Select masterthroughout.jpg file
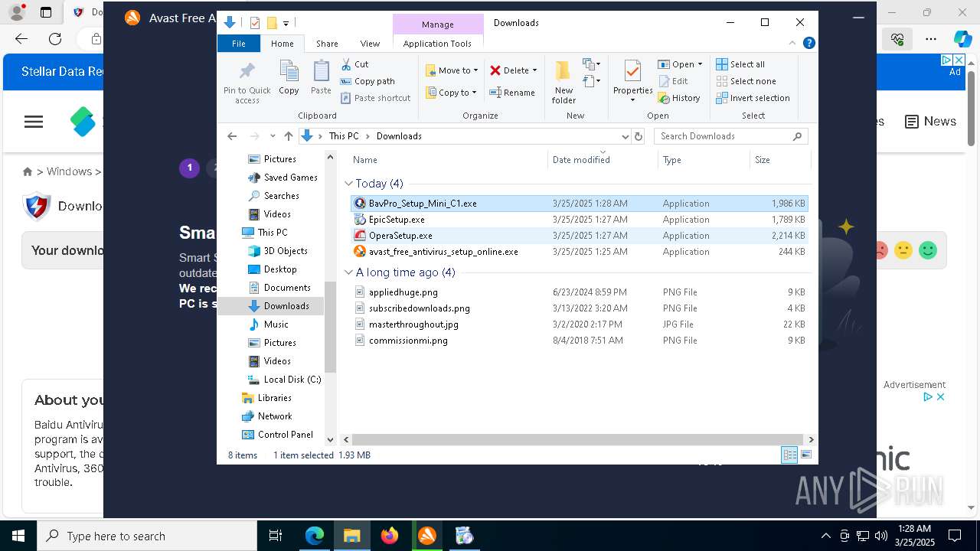 [579, 324]
